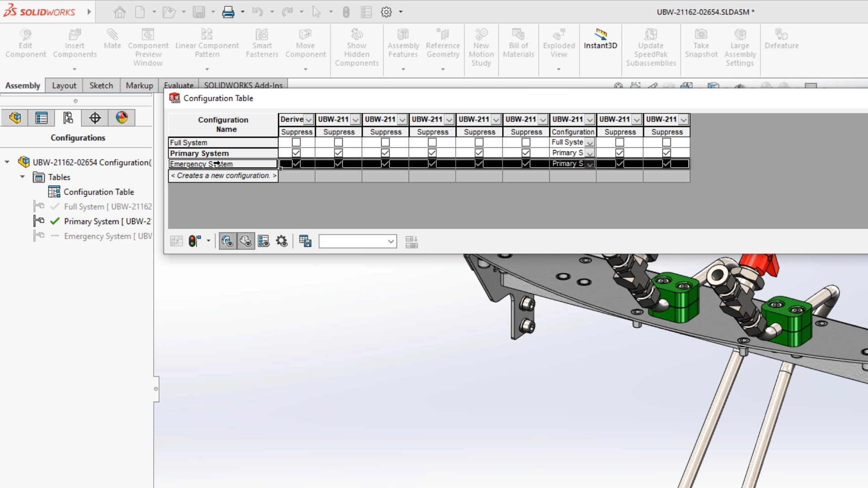Open the ConfigurationManager tab icon

(68, 118)
